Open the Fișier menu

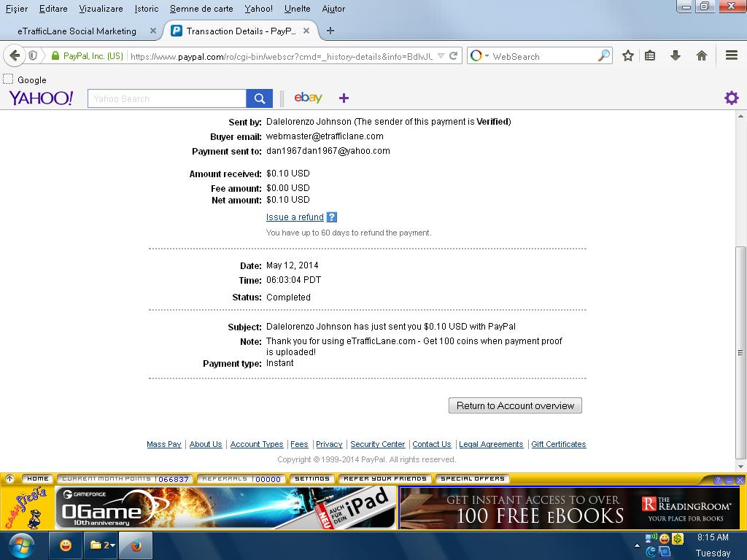tap(17, 9)
